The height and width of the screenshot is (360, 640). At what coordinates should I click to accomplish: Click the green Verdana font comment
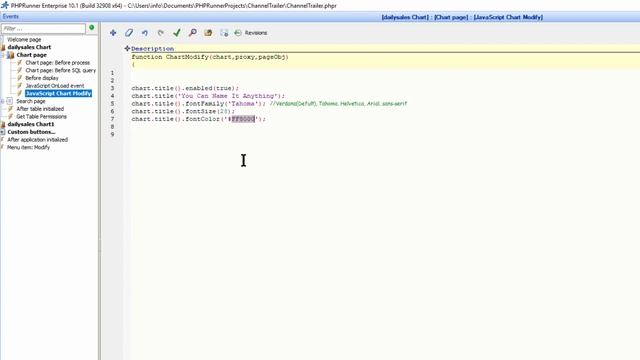click(338, 104)
